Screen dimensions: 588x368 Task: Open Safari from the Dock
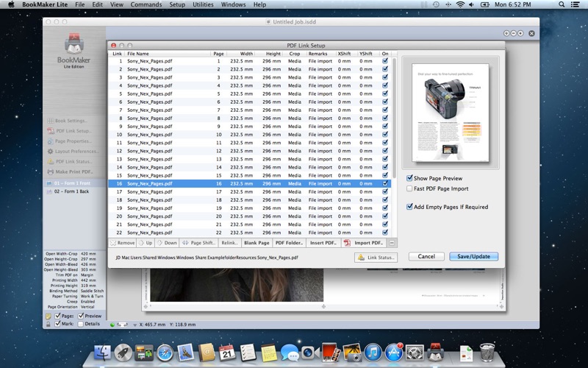click(x=164, y=353)
